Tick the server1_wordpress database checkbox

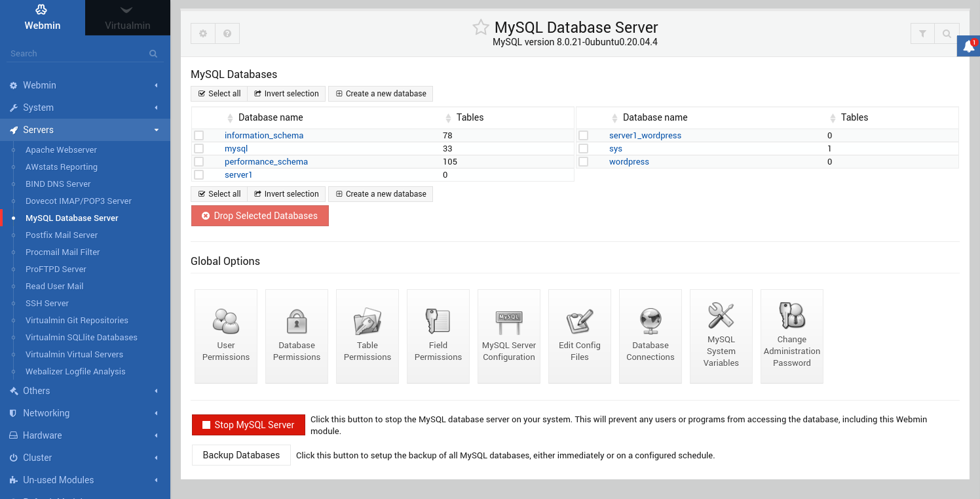[584, 135]
